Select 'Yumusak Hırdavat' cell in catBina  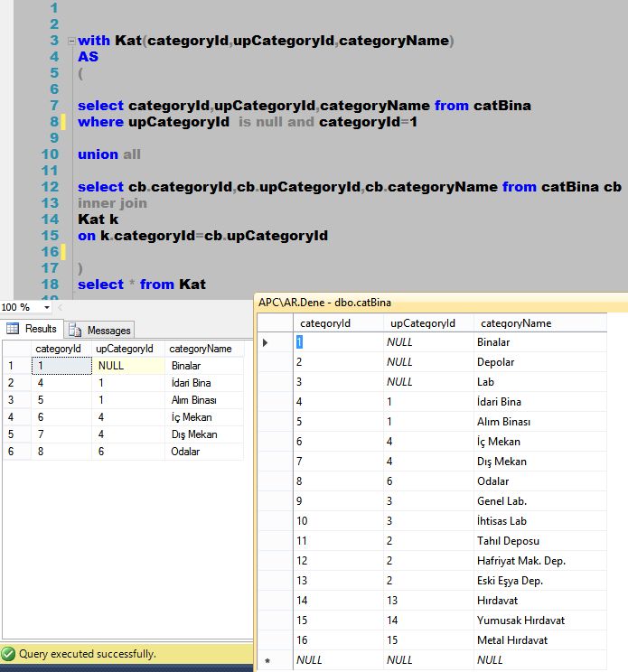pos(540,621)
